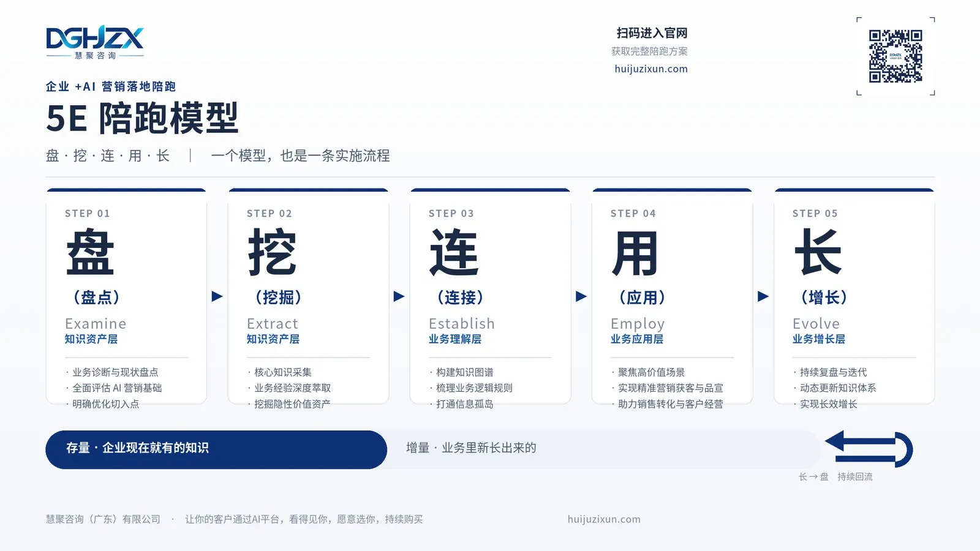Click the 业务诊断与现状盘点 bullet
Image resolution: width=980 pixels, height=551 pixels.
pyautogui.click(x=112, y=372)
